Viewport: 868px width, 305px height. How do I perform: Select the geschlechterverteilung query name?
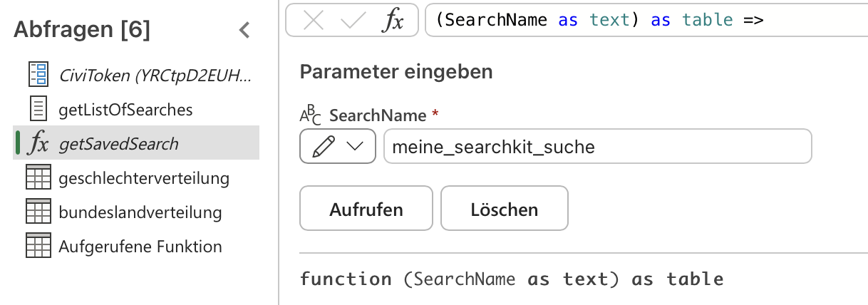[x=144, y=178]
